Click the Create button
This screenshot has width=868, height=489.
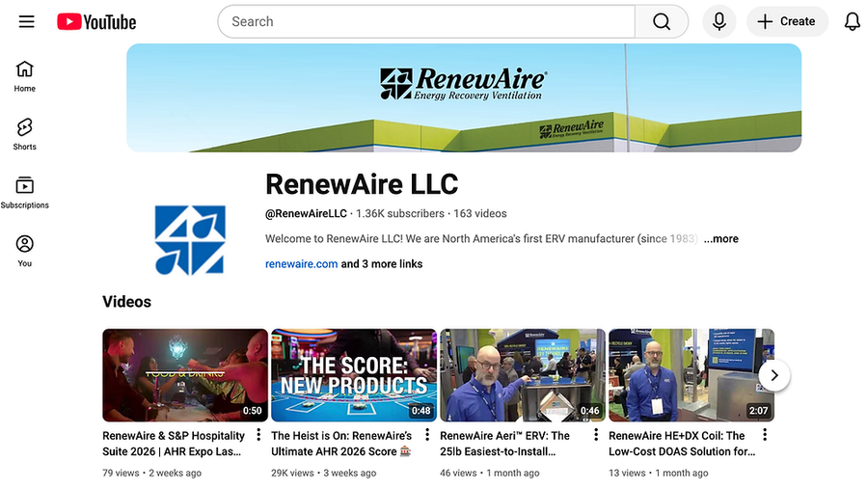pos(787,21)
